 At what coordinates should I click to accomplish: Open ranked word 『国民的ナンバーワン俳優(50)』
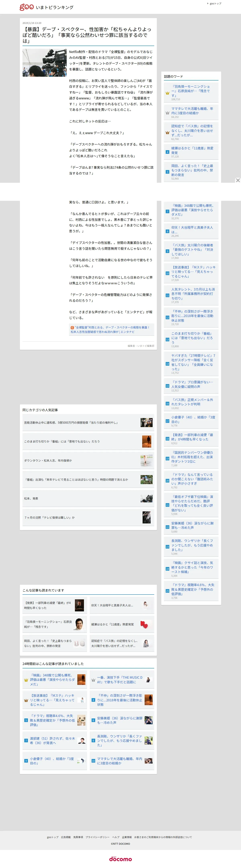192,457
